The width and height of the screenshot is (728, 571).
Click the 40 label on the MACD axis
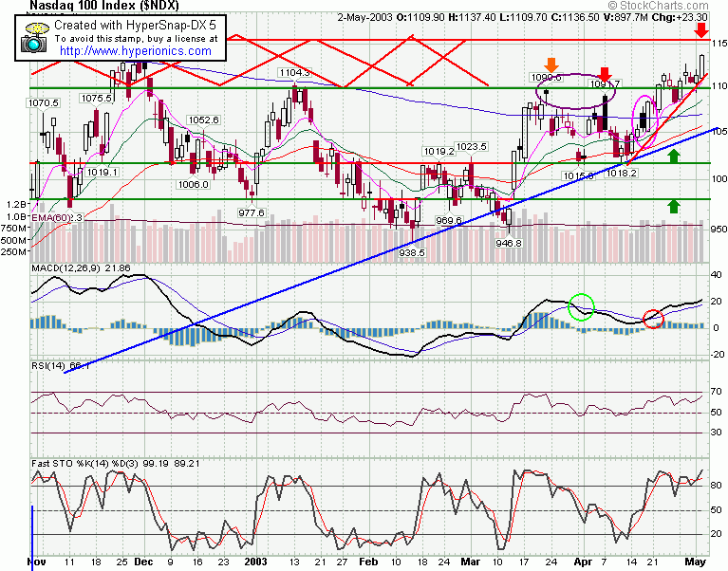(717, 275)
